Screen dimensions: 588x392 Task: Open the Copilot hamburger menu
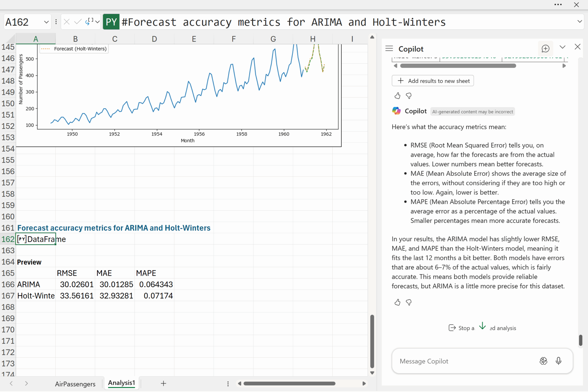pos(389,49)
